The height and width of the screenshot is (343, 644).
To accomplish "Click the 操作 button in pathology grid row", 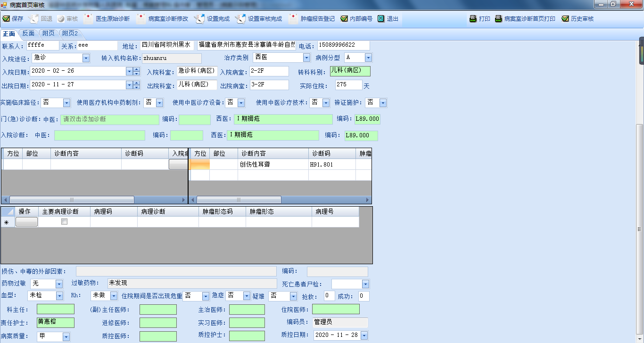I will [x=26, y=222].
